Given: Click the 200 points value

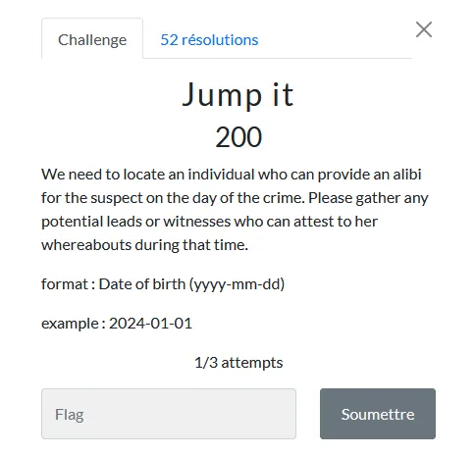Looking at the screenshot, I should (x=238, y=137).
